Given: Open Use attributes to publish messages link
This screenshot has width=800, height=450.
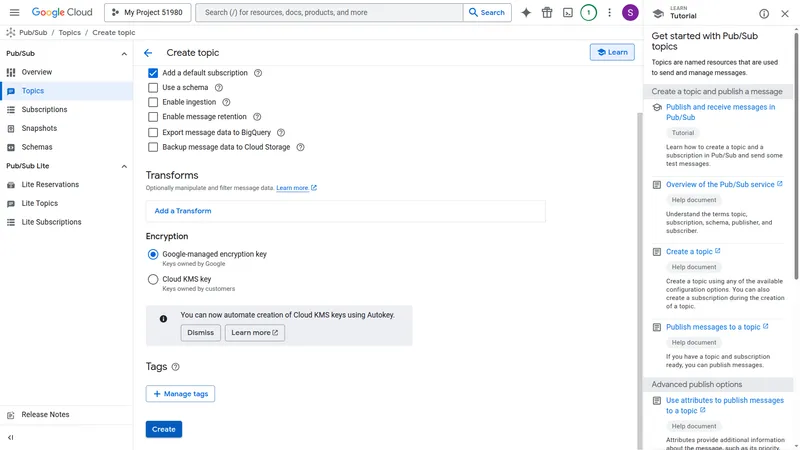Looking at the screenshot, I should click(x=724, y=406).
